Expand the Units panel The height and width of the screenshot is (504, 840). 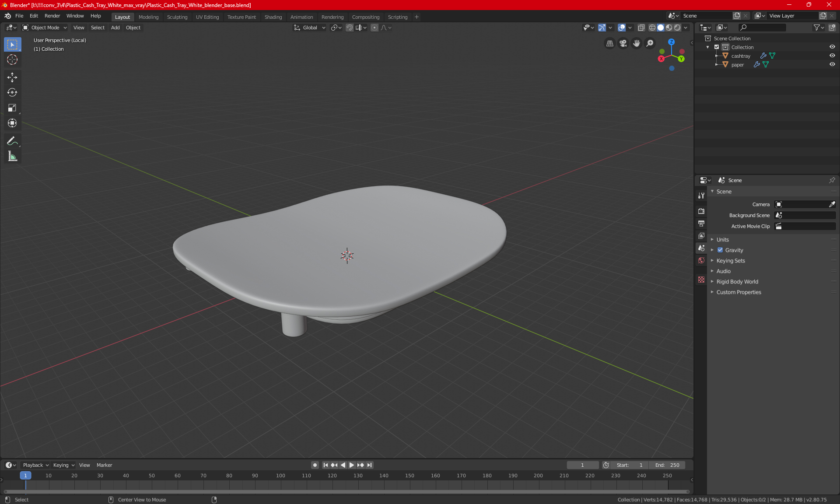pos(723,240)
